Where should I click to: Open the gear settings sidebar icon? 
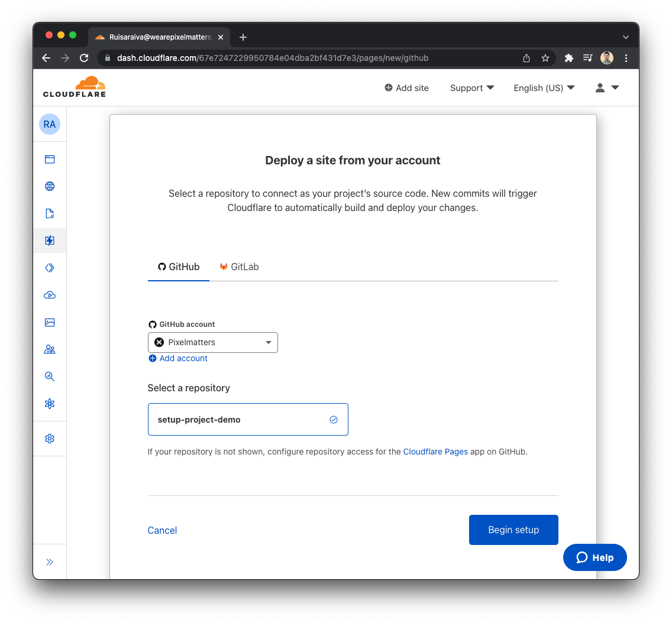pos(50,439)
